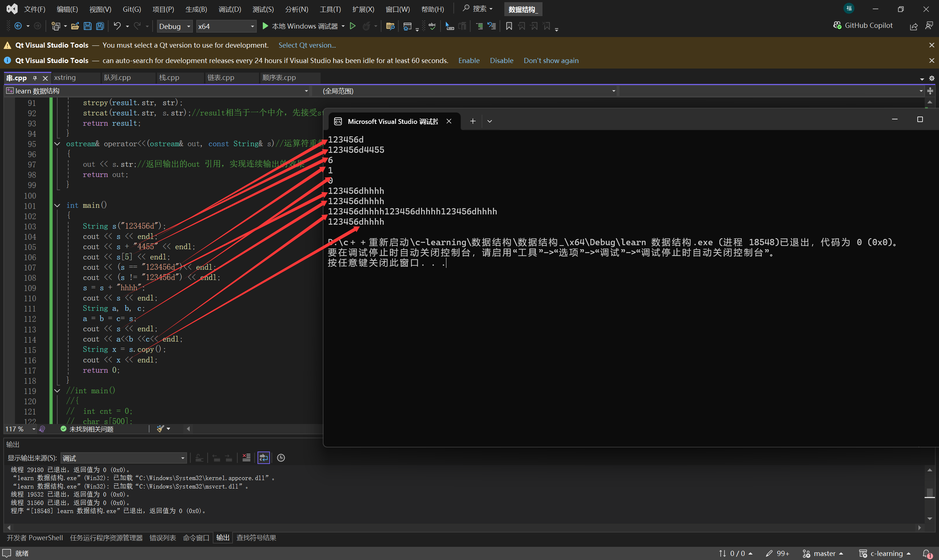The image size is (939, 560).
Task: Collapse the int main() code block
Action: (57, 205)
